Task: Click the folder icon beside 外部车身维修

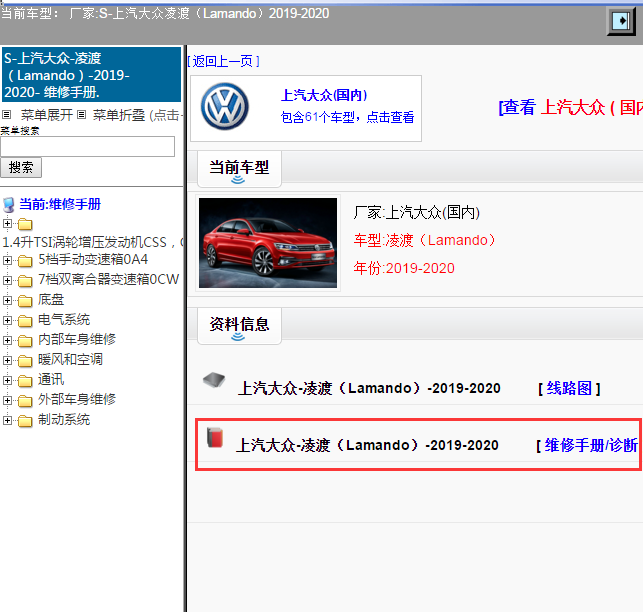Action: click(x=25, y=400)
